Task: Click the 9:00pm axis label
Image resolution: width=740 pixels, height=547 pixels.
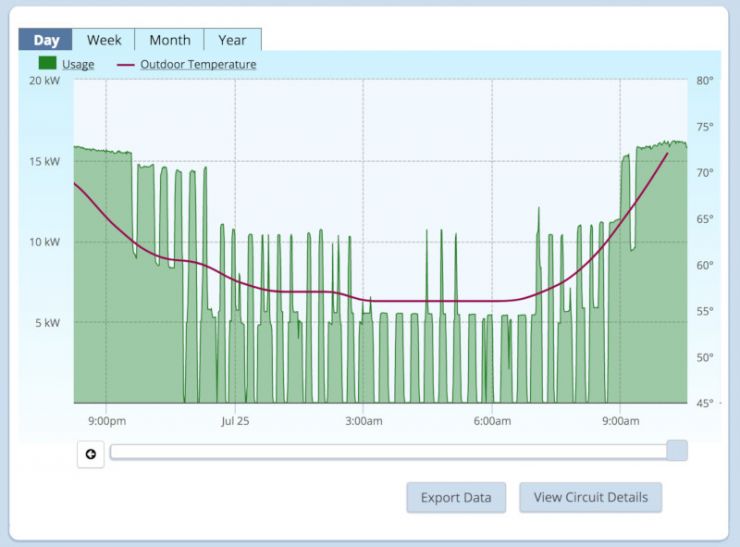Action: (107, 421)
